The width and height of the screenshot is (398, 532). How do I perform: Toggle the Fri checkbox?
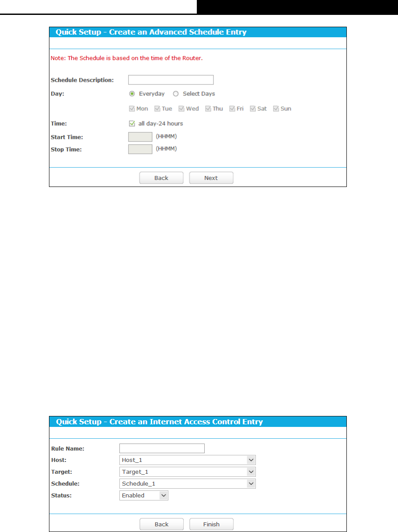coord(232,109)
